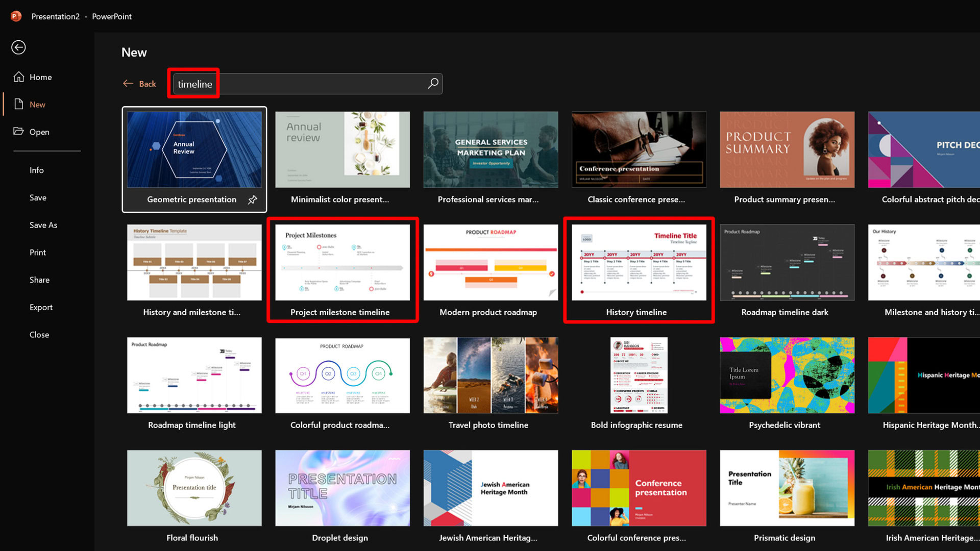Pick the Colorful product roadmap template

coord(342,376)
